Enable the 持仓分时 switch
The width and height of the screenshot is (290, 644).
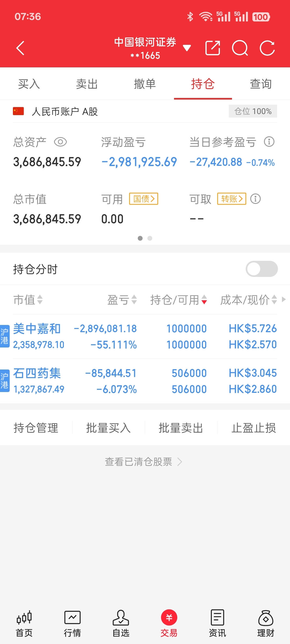click(262, 269)
